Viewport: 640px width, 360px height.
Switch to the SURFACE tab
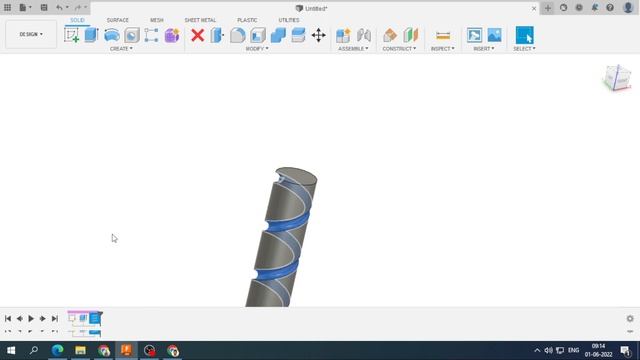118,20
